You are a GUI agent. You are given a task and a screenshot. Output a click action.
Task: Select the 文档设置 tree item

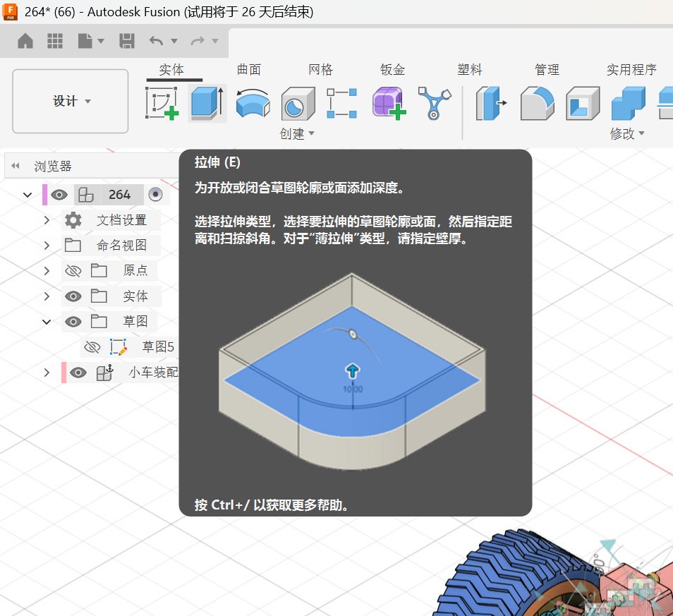121,220
